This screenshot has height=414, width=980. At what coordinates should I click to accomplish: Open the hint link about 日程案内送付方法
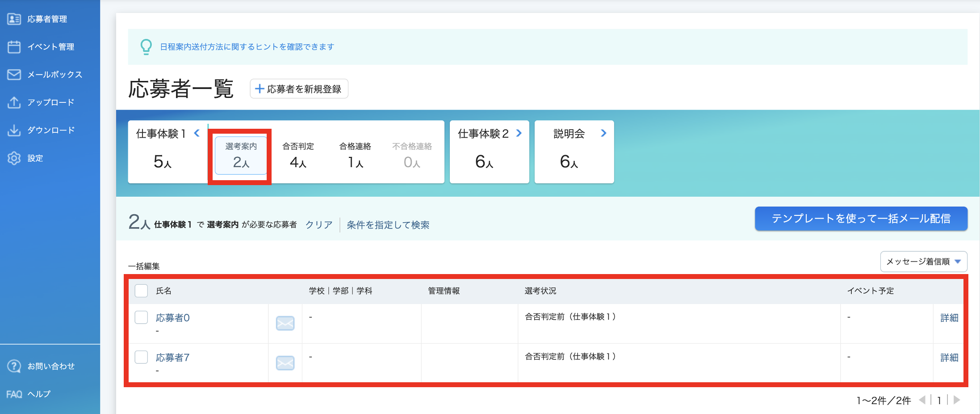coord(247,46)
